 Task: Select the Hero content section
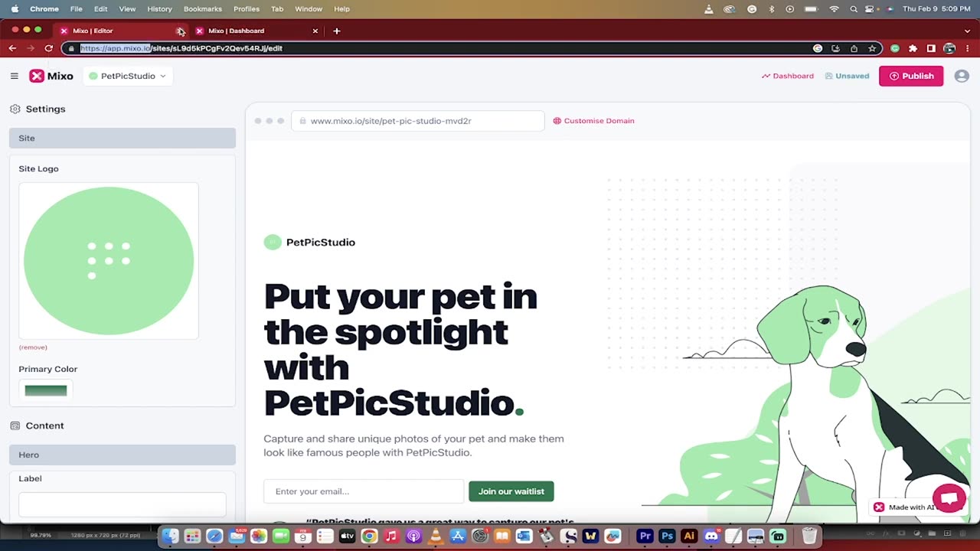pos(122,455)
